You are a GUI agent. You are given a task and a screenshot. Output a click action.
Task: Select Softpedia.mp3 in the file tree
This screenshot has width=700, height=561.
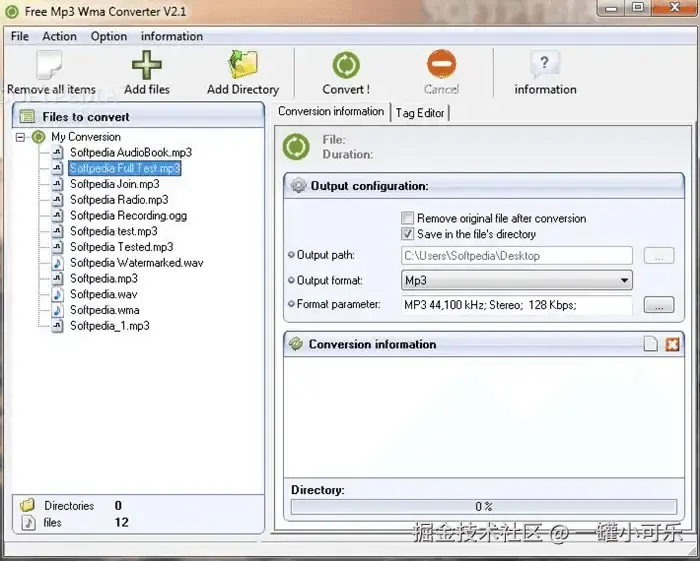click(x=104, y=278)
